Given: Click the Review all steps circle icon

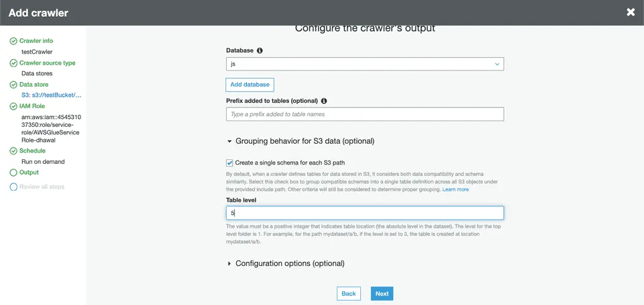Looking at the screenshot, I should [13, 187].
